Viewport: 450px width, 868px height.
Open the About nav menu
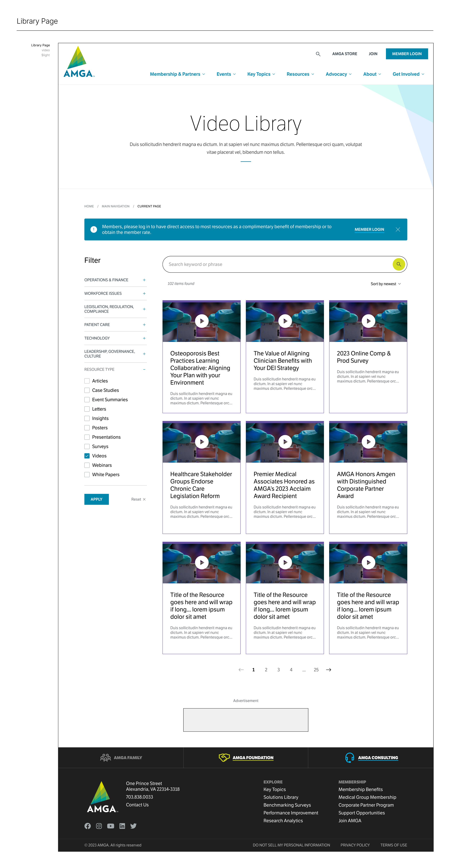[372, 74]
